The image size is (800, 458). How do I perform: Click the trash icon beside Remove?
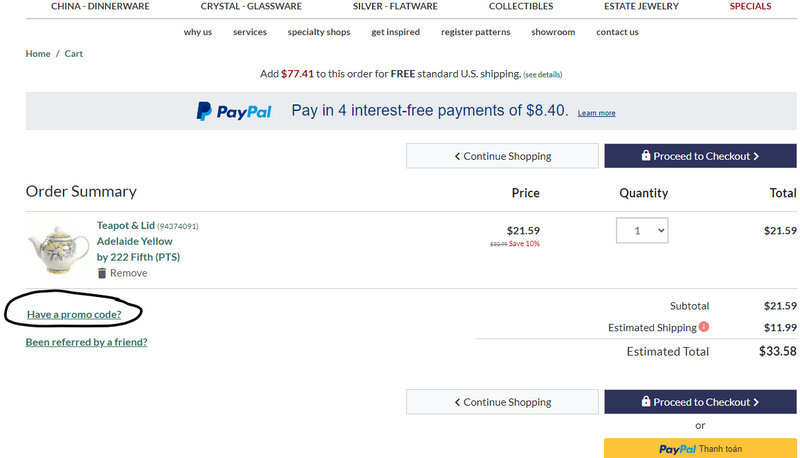pyautogui.click(x=102, y=273)
